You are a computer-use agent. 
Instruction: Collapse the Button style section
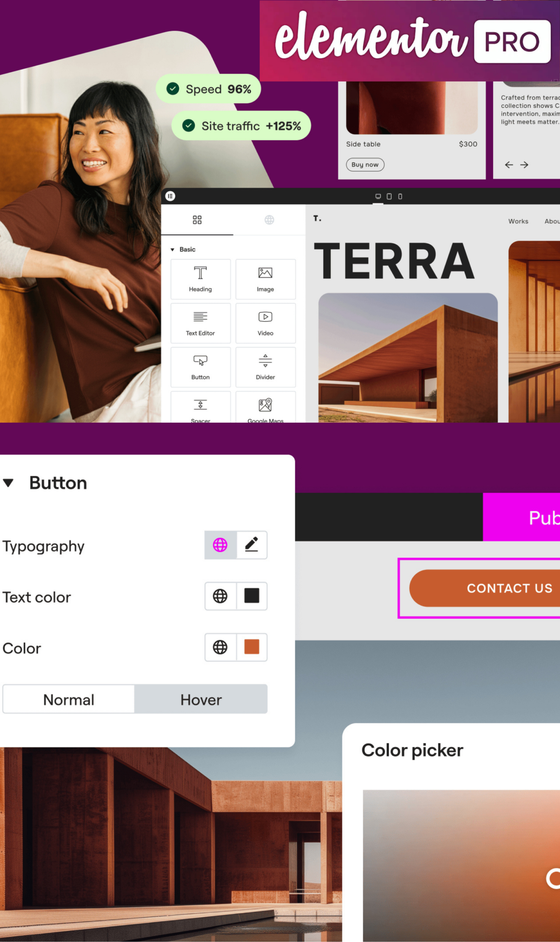[x=8, y=483]
